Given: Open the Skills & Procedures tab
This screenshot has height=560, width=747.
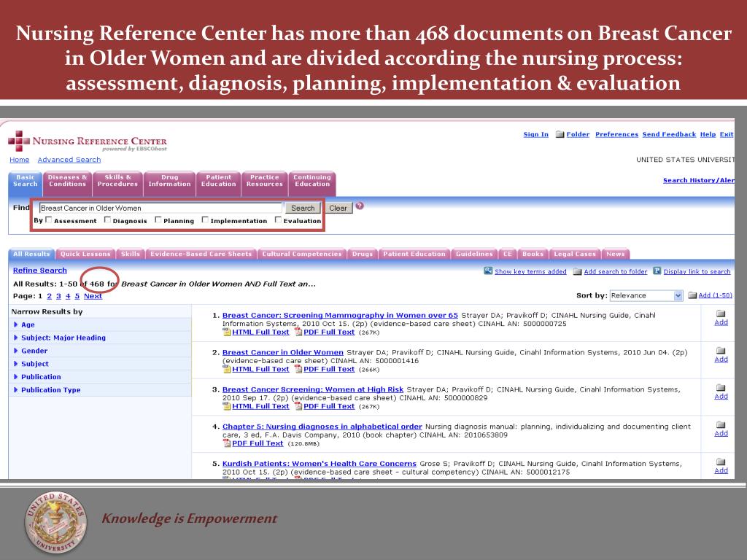Looking at the screenshot, I should point(117,184).
